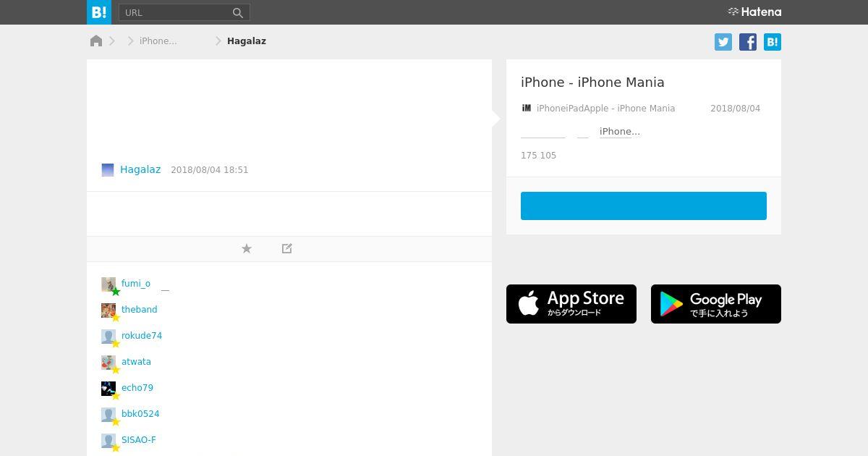The height and width of the screenshot is (456, 868).
Task: Share on Facebook icon
Action: coord(748,42)
